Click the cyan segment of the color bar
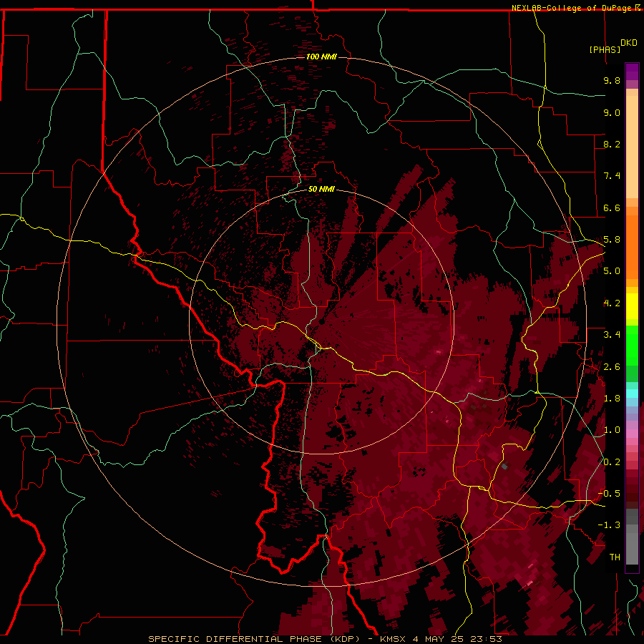Screen dimensions: 644x644 632,394
